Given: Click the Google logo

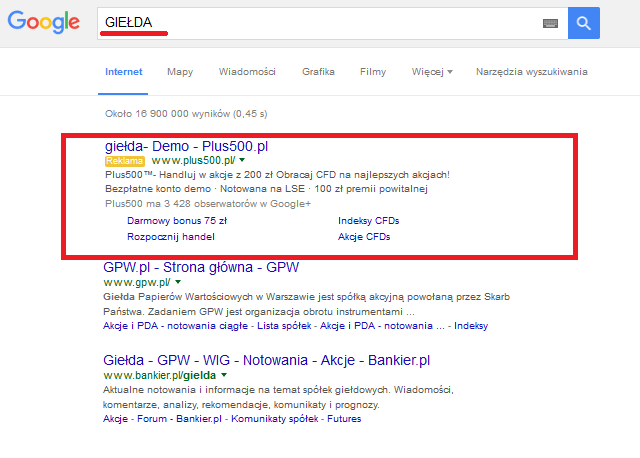Looking at the screenshot, I should [x=44, y=23].
